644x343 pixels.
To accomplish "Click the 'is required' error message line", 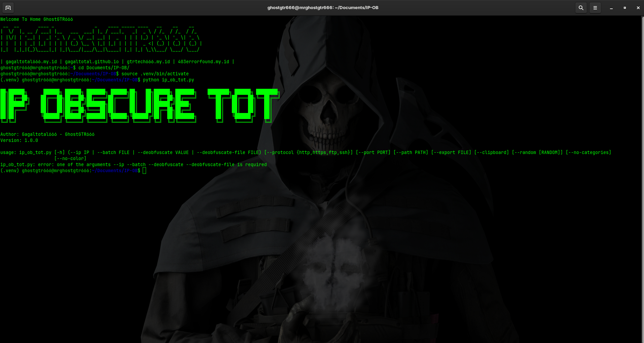I will coord(134,165).
